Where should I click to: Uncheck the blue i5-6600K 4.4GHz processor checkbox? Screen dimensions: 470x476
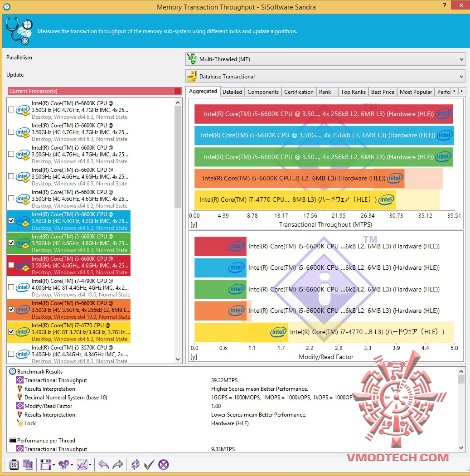(x=11, y=221)
